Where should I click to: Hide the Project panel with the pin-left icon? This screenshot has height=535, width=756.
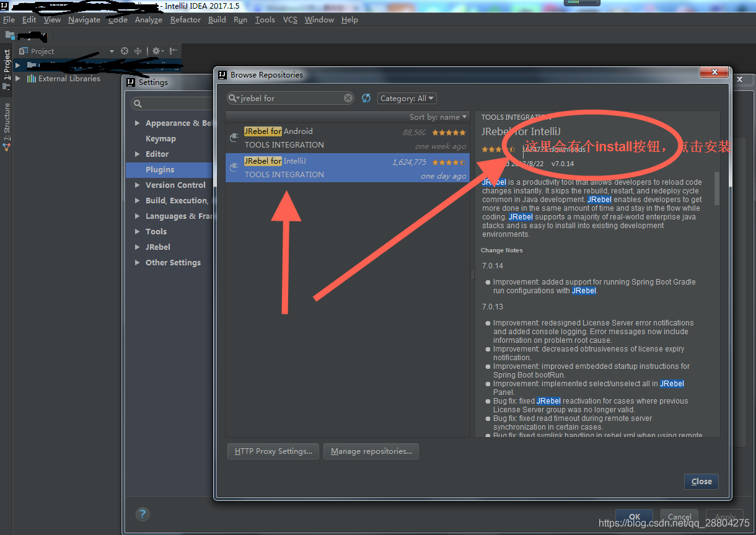click(x=174, y=51)
